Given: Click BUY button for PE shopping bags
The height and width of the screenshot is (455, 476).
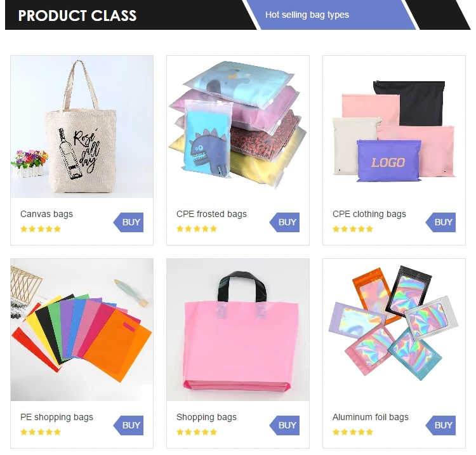Looking at the screenshot, I should click(x=128, y=425).
